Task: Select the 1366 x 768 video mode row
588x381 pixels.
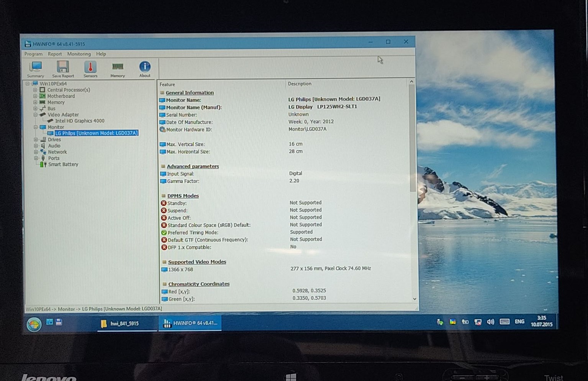Action: point(285,269)
